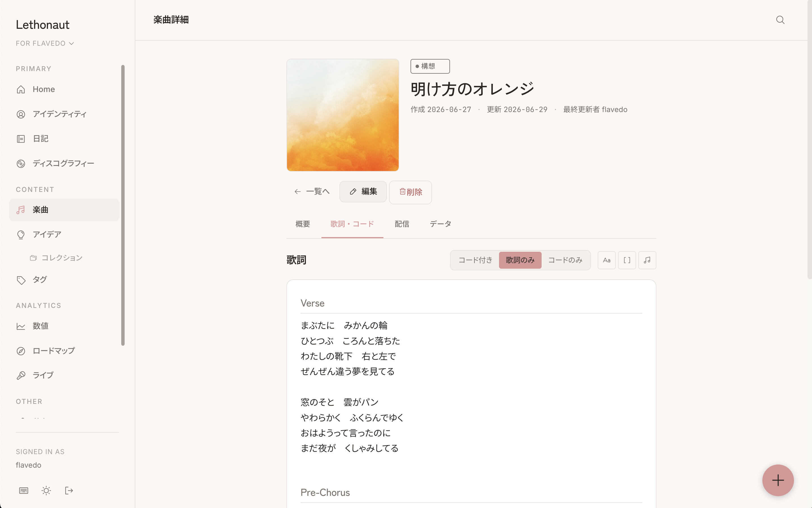Viewport: 812px width, 508px height.
Task: Click the orange album cover artwork
Action: 343,115
